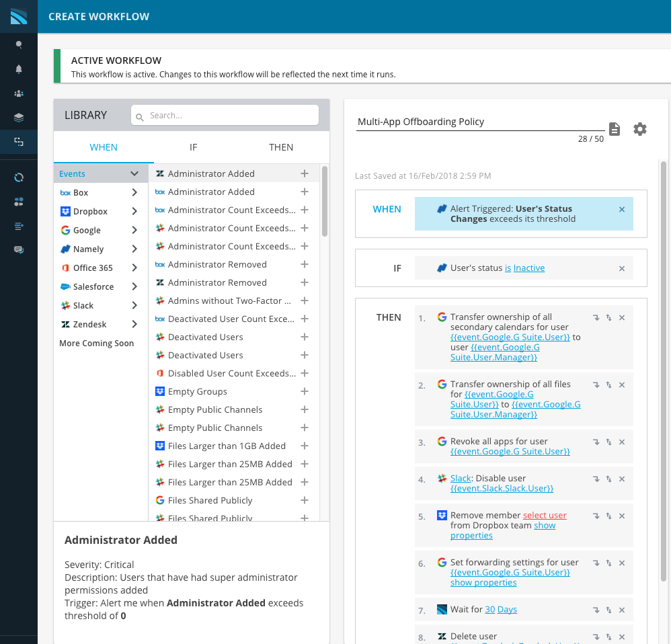
Task: Add Box Administrator Added event
Action: (x=305, y=192)
